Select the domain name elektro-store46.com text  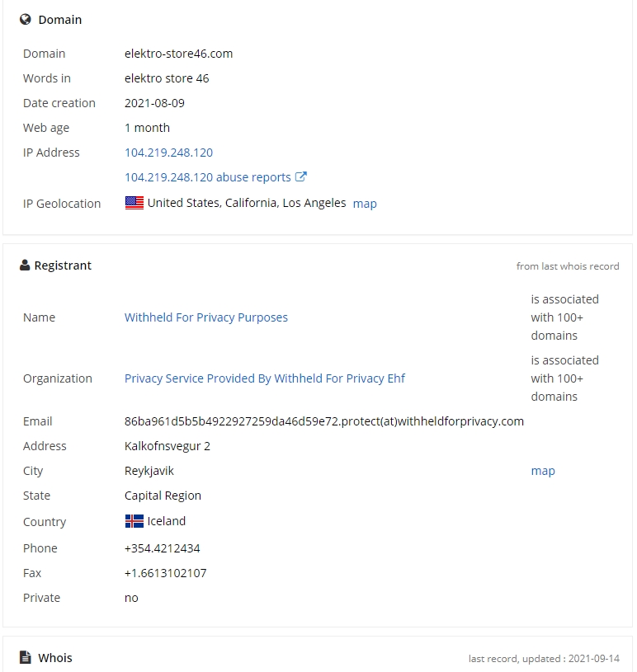pyautogui.click(x=178, y=54)
